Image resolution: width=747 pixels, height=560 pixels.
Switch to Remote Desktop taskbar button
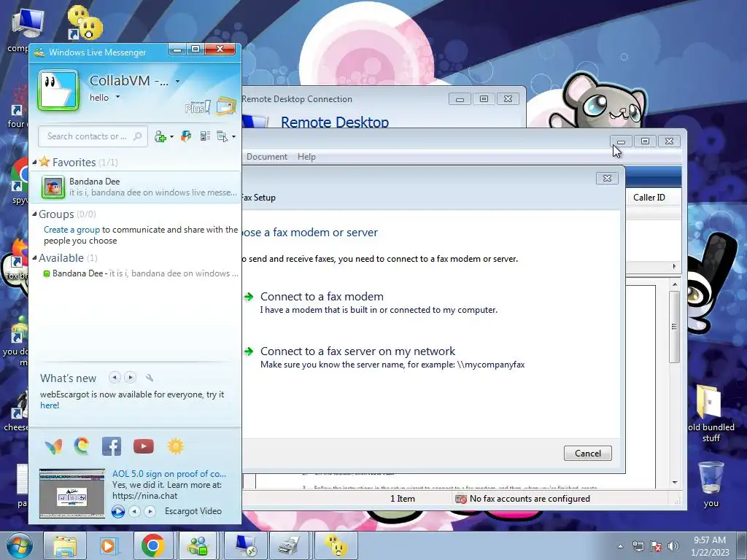point(246,545)
